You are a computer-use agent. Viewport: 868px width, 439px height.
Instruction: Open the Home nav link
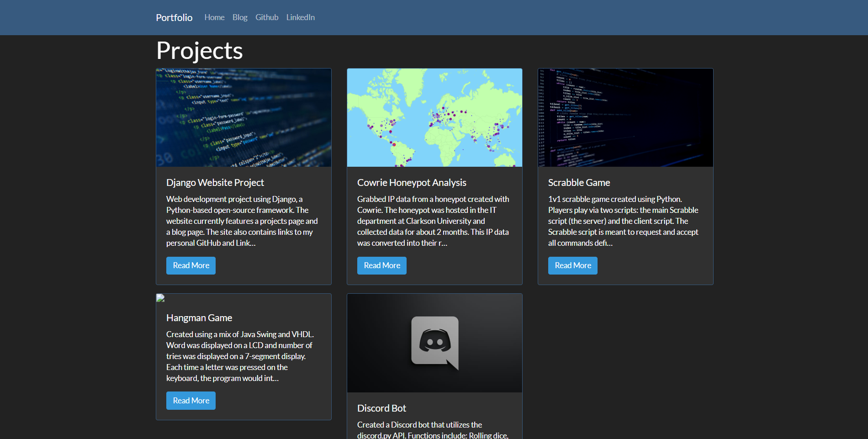tap(214, 17)
